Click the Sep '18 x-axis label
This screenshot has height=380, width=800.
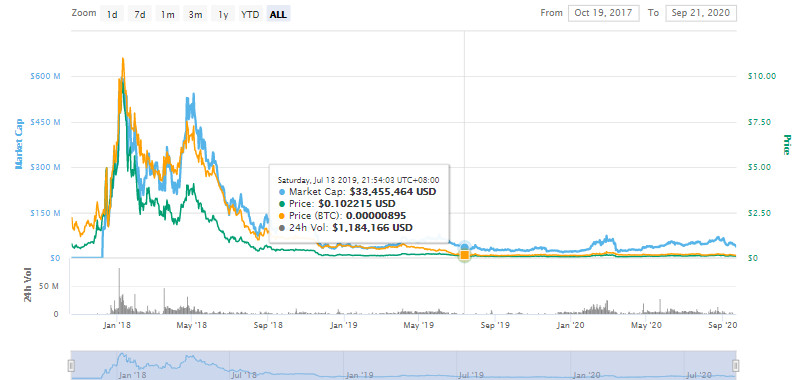[268, 324]
